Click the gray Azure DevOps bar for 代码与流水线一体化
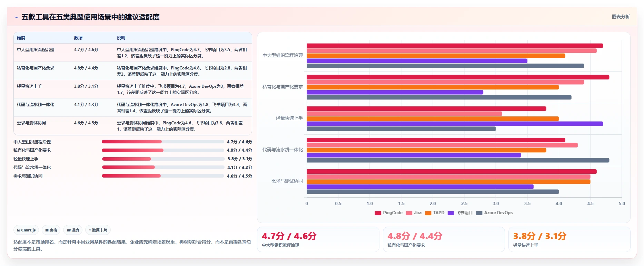Screen dimensions: 644x266 (x=458, y=160)
